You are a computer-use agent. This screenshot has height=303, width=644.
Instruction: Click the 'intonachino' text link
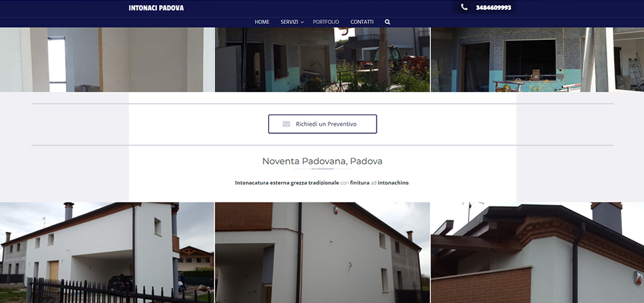pyautogui.click(x=393, y=182)
